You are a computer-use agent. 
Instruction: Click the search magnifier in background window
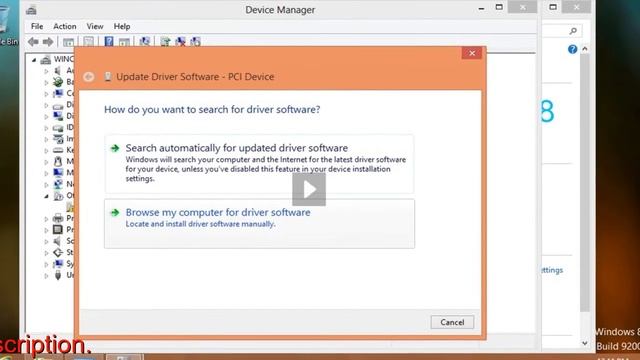tap(573, 31)
